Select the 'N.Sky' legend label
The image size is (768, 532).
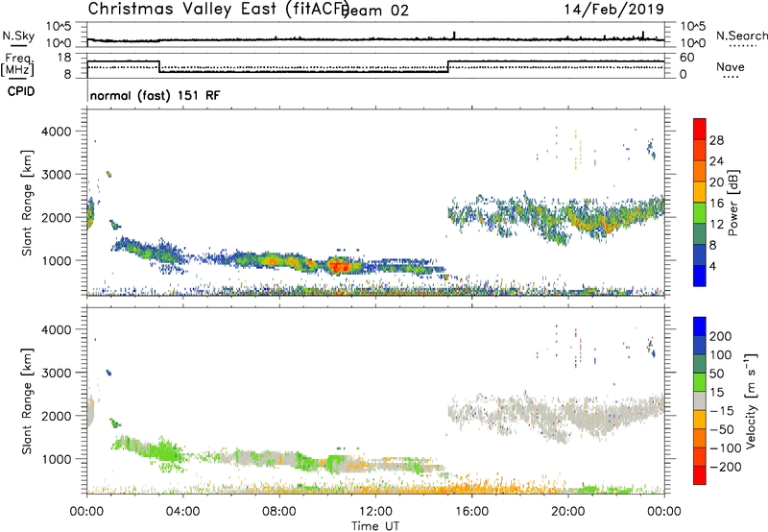(18, 36)
